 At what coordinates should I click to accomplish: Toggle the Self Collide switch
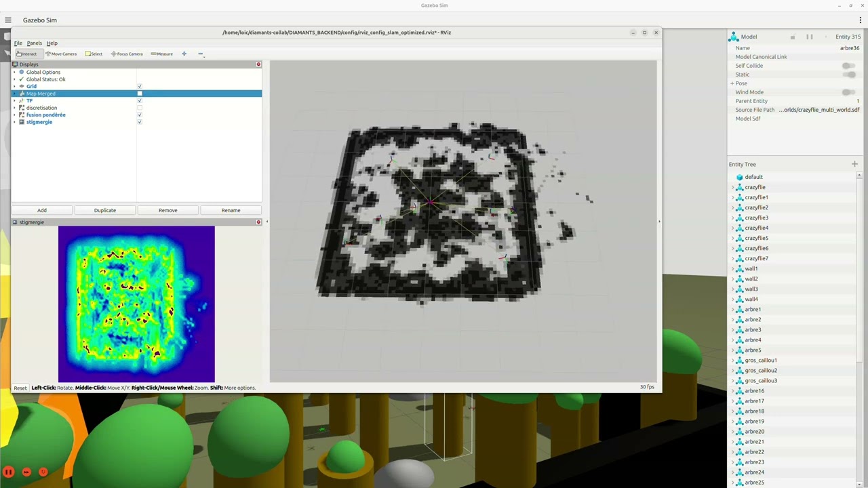850,65
